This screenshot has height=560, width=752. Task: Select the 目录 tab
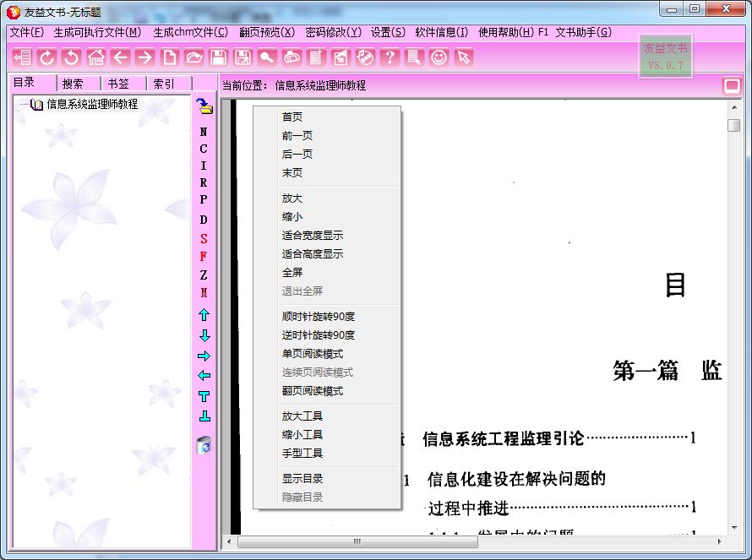(32, 83)
